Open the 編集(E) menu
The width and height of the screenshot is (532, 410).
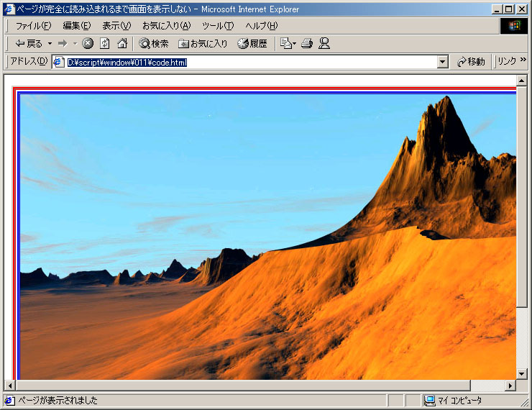(x=77, y=25)
